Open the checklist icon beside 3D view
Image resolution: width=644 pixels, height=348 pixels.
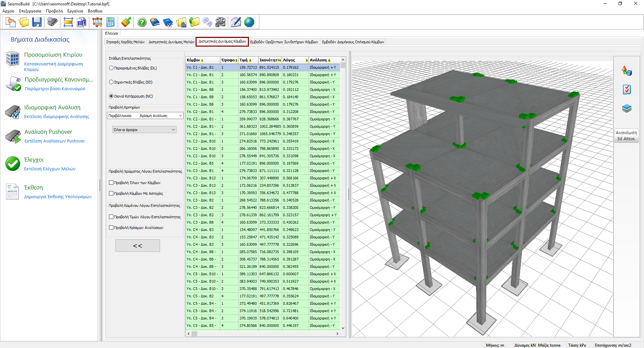(x=627, y=90)
